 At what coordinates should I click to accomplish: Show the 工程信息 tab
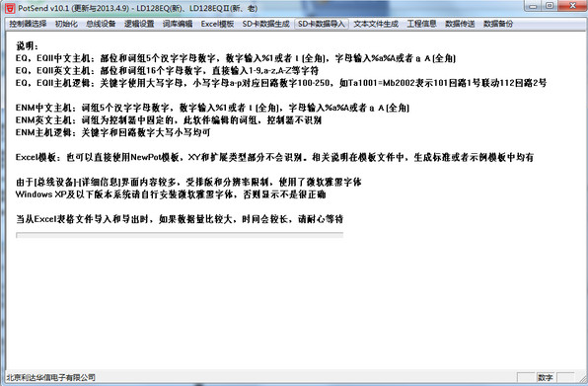click(x=421, y=24)
